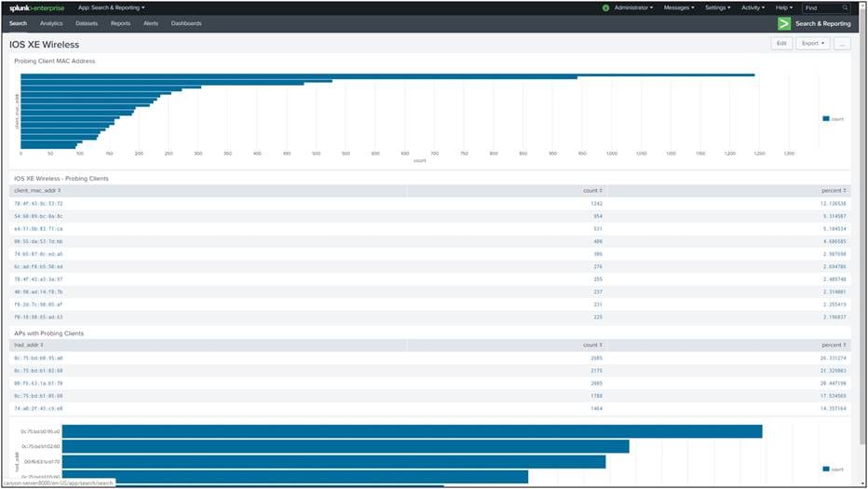Open the Dashboards tab

point(186,23)
